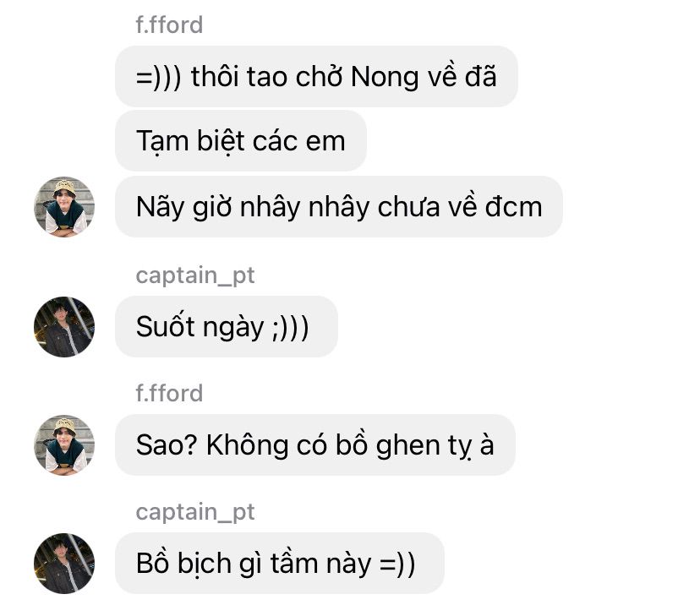The height and width of the screenshot is (616, 700).
Task: Select the 'Nãy giờ nhảy nhảy chưa về' message
Action: click(339, 206)
